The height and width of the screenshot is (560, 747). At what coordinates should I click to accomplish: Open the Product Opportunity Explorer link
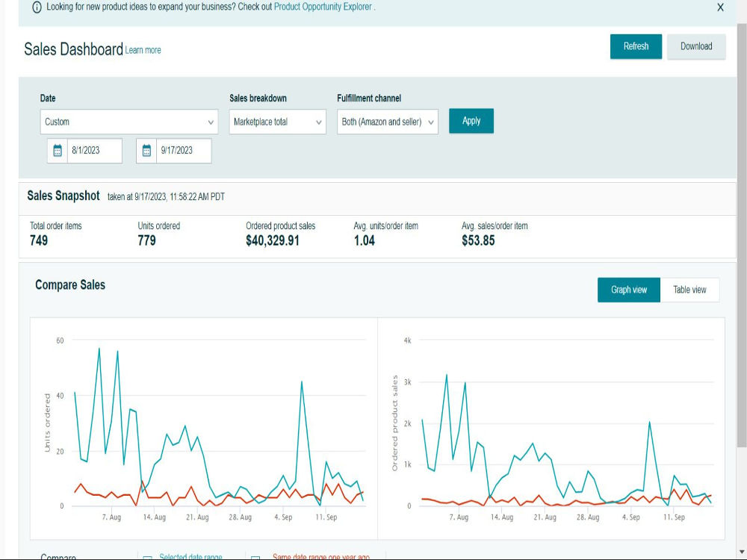323,7
